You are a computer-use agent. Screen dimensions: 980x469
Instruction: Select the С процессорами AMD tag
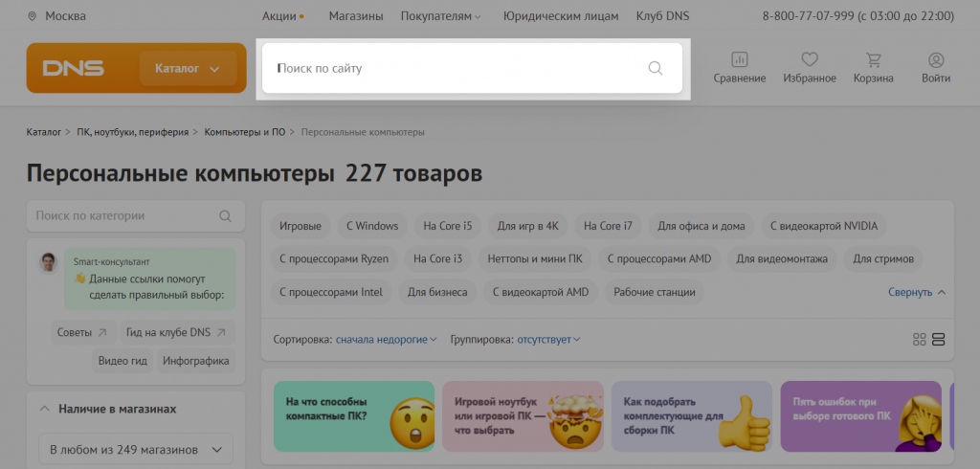click(x=659, y=258)
